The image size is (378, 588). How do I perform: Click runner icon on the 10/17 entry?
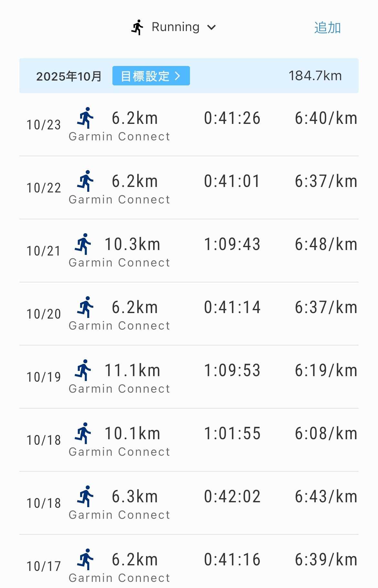pyautogui.click(x=85, y=560)
